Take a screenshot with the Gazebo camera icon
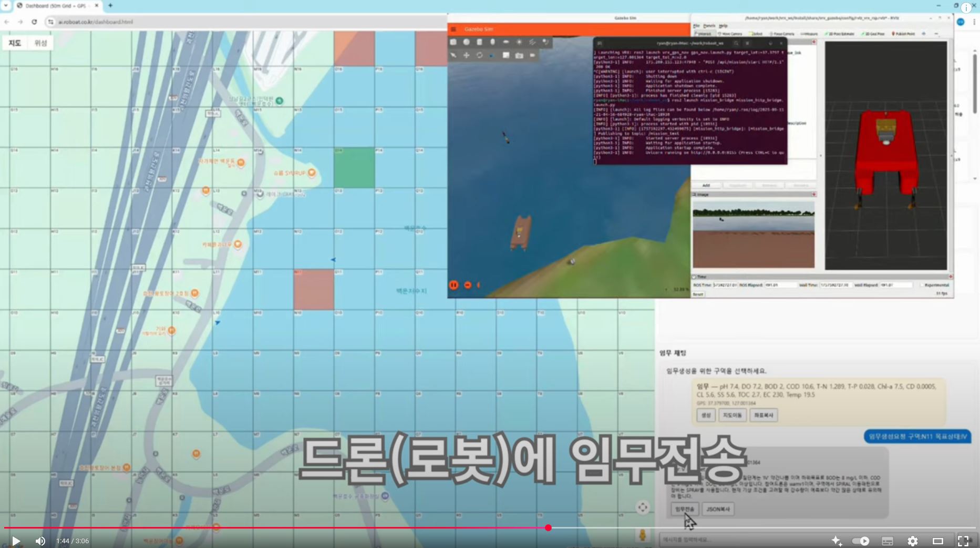The height and width of the screenshot is (548, 980). (519, 55)
